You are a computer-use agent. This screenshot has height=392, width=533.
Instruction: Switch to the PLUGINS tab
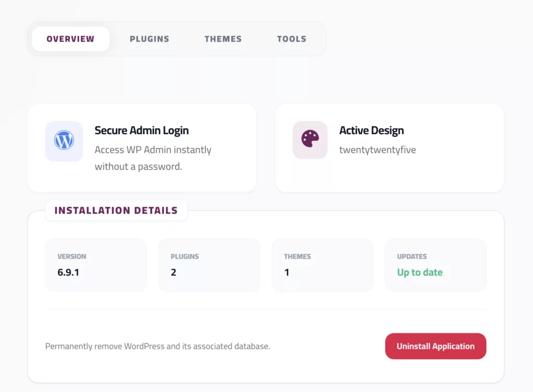tap(149, 38)
